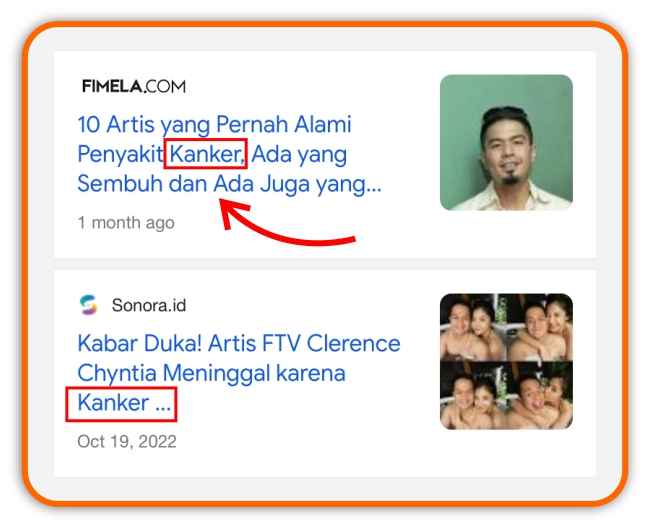Open headline line "10 Artis yang Pernah Alami"

(214, 124)
